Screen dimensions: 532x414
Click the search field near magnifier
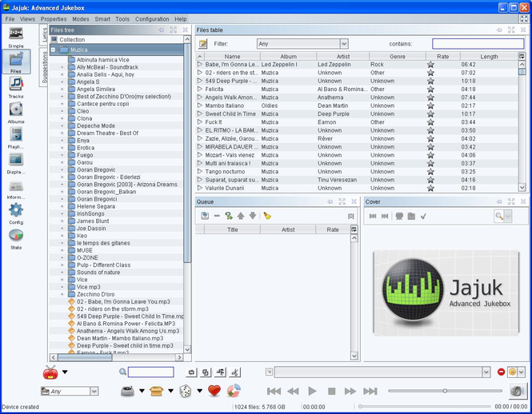tap(151, 372)
